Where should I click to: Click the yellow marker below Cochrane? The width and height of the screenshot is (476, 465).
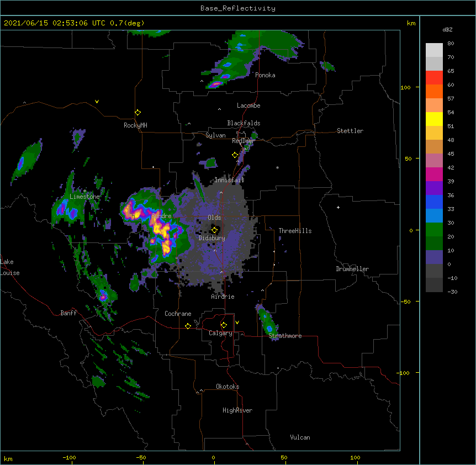pos(188,326)
